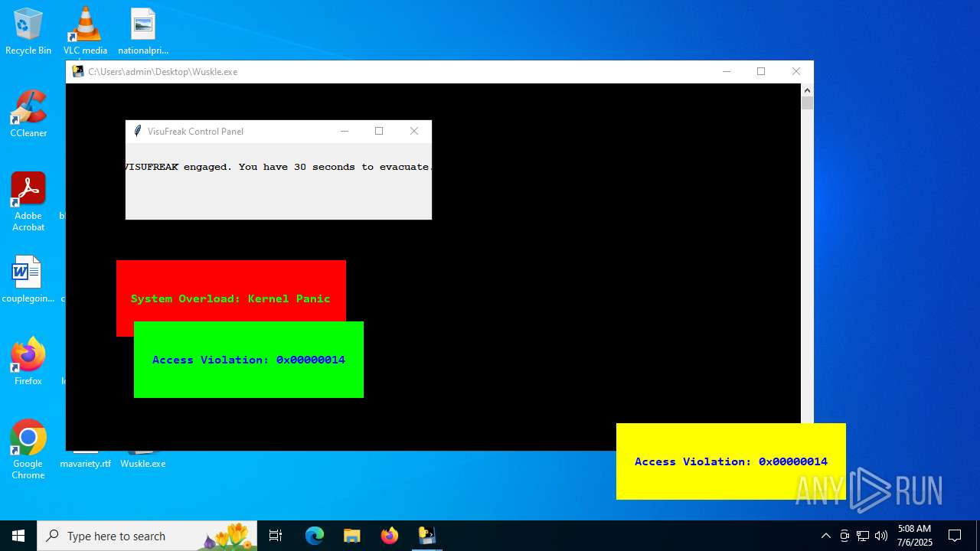Open Task View on the taskbar
980x551 pixels.
(x=276, y=536)
